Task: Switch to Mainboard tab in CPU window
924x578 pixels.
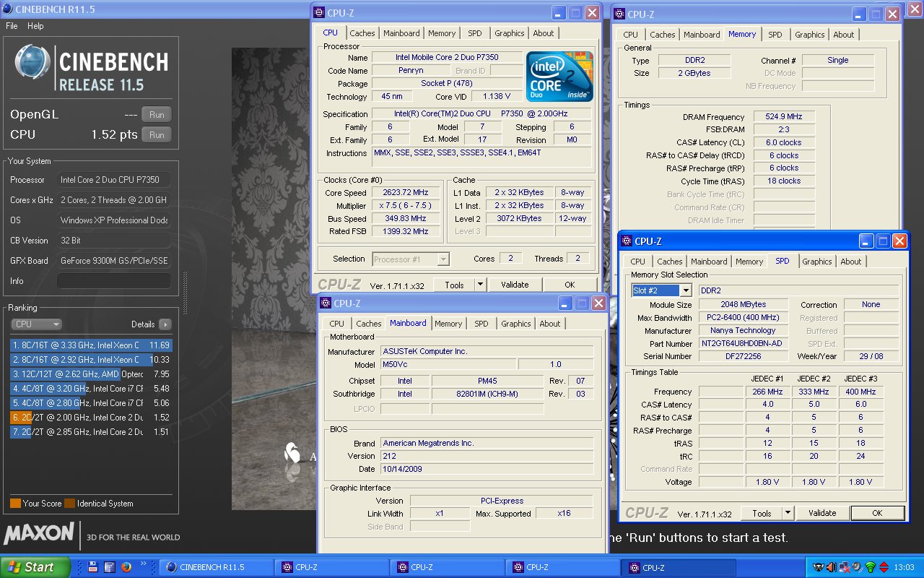Action: 401,33
